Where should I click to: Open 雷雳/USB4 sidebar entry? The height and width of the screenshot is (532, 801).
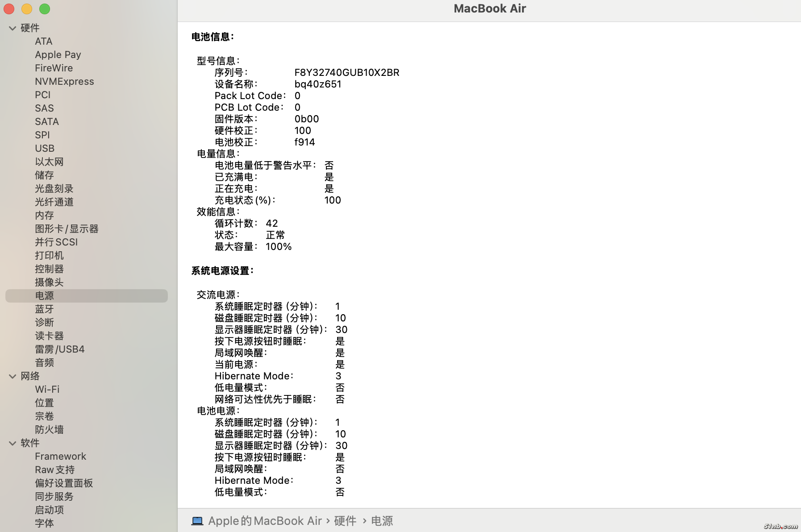[x=59, y=349]
